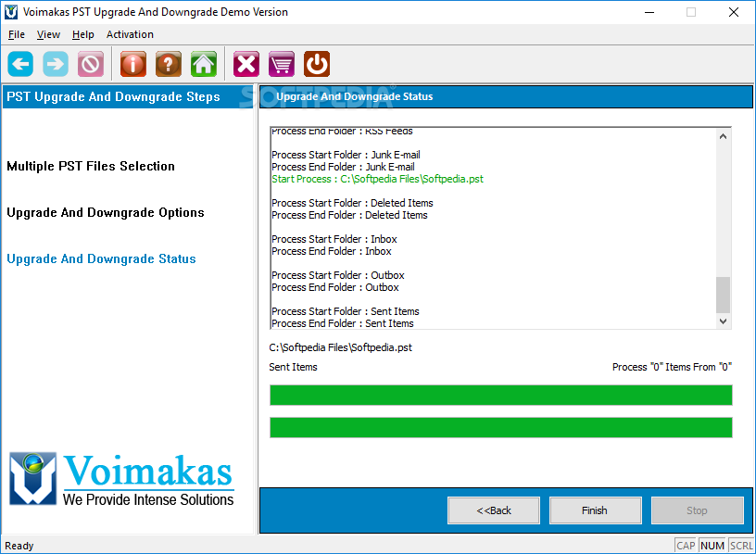This screenshot has height=554, width=756.
Task: Click the Ready status bar text
Action: click(x=19, y=546)
